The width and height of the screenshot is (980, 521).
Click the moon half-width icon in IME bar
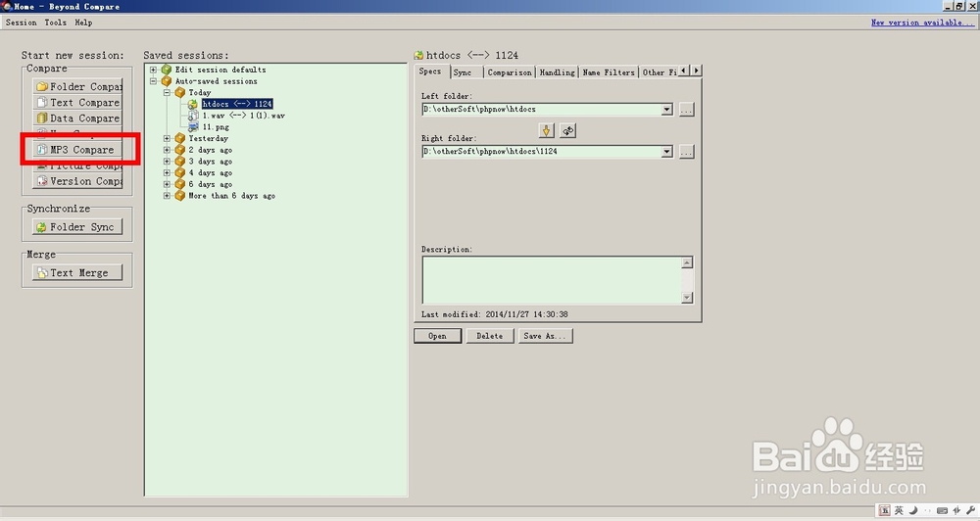(913, 510)
